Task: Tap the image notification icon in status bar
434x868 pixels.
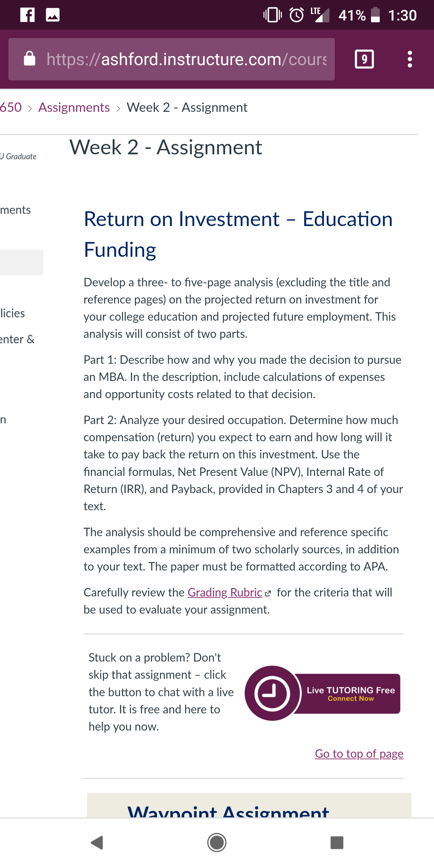Action: [53, 15]
